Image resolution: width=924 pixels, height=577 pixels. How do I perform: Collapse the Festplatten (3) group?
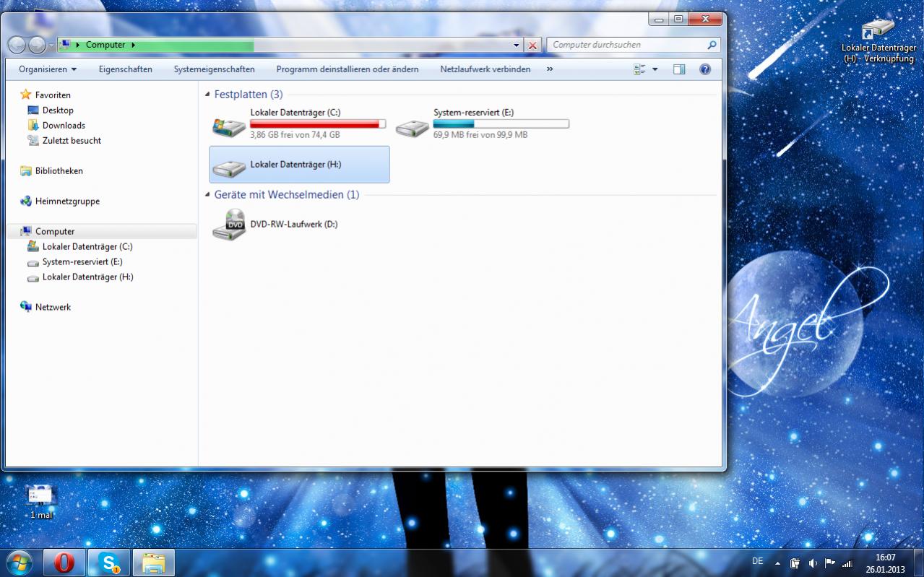pyautogui.click(x=208, y=95)
